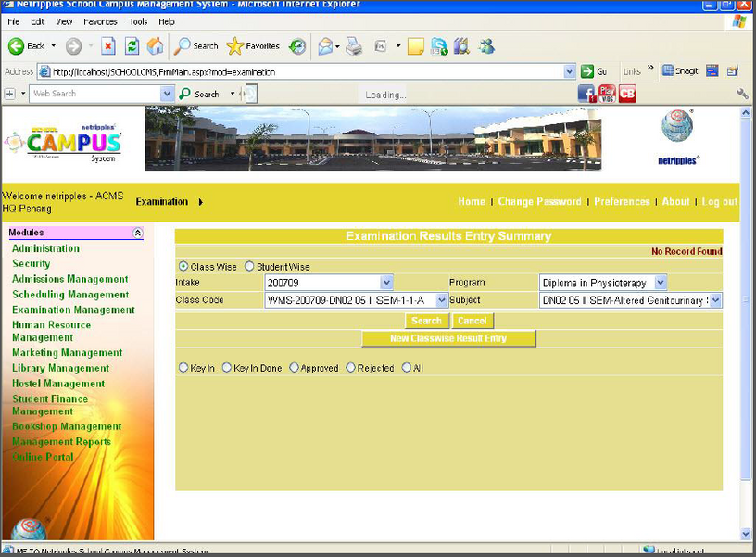The height and width of the screenshot is (557, 756).
Task: Click the yellow note icon in toolbar
Action: coord(416,46)
